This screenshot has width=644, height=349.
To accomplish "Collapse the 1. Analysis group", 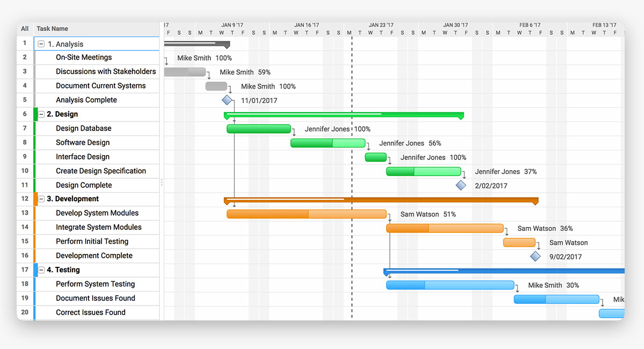I will 41,44.
